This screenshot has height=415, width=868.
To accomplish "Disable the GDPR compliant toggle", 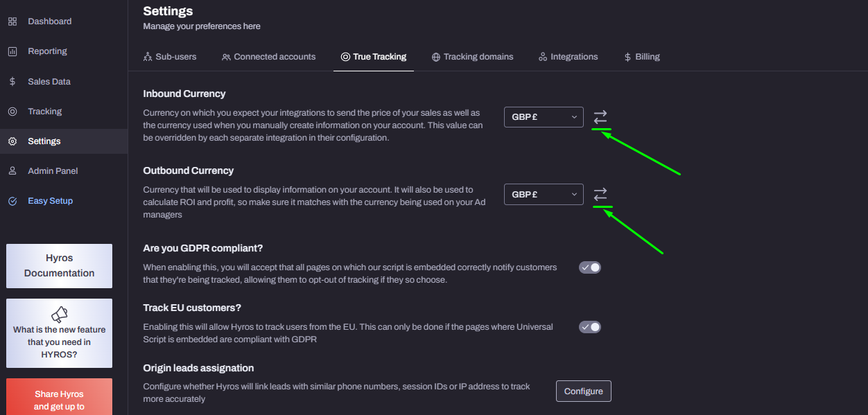I will coord(589,267).
